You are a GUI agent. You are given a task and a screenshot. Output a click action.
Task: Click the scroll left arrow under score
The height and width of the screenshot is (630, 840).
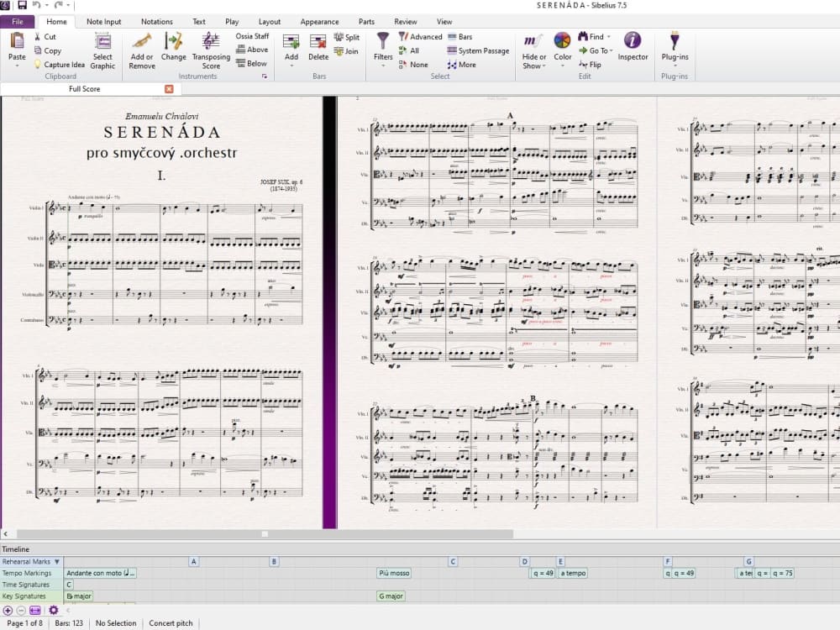5,534
